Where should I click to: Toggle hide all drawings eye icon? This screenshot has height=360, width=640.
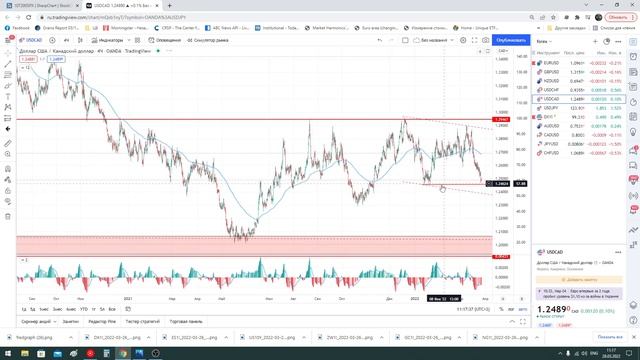[x=8, y=201]
